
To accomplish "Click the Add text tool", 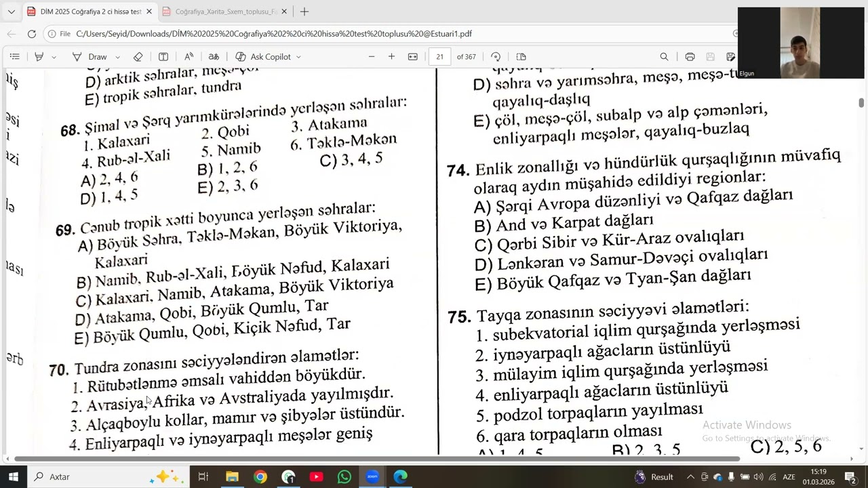I will [163, 57].
